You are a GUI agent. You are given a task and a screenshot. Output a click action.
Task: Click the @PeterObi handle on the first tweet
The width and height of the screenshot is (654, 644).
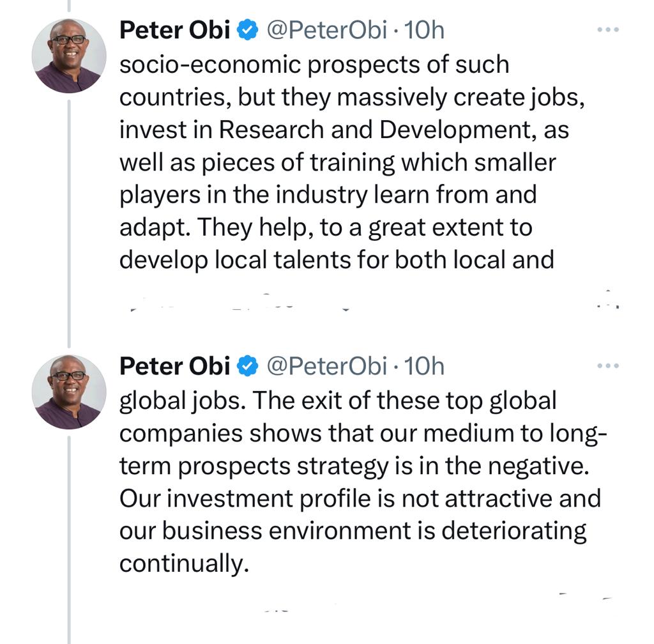coord(326,30)
